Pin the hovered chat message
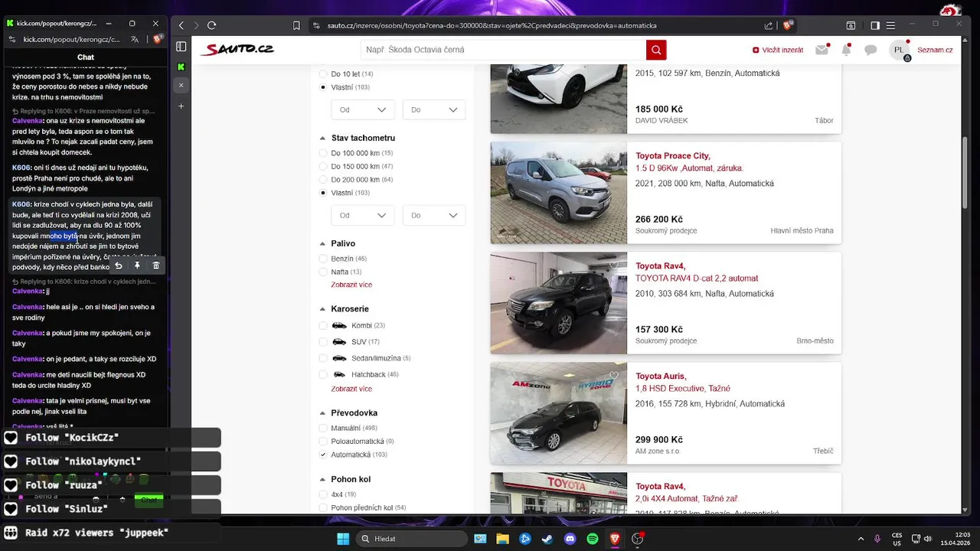Viewport: 980px width, 551px height. 137,266
